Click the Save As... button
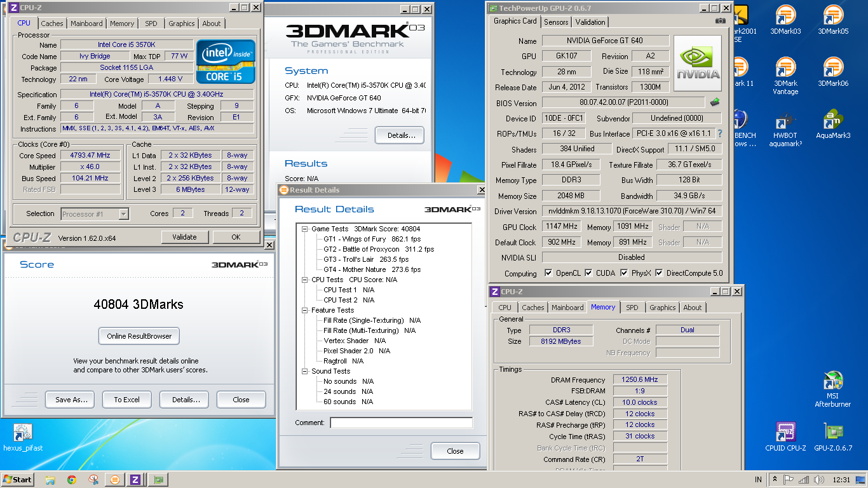868x488 pixels. [70, 400]
